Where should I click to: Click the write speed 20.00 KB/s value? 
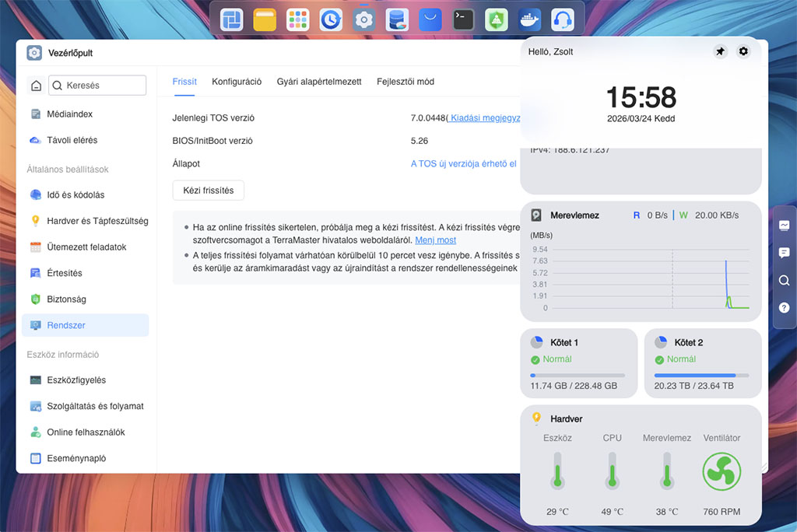coord(717,215)
